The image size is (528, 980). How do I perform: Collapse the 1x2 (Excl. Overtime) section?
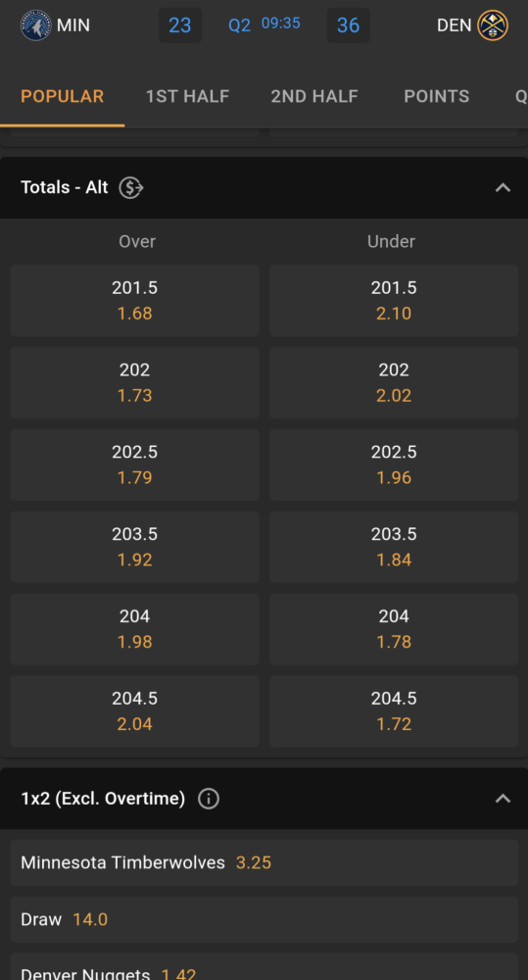point(503,799)
